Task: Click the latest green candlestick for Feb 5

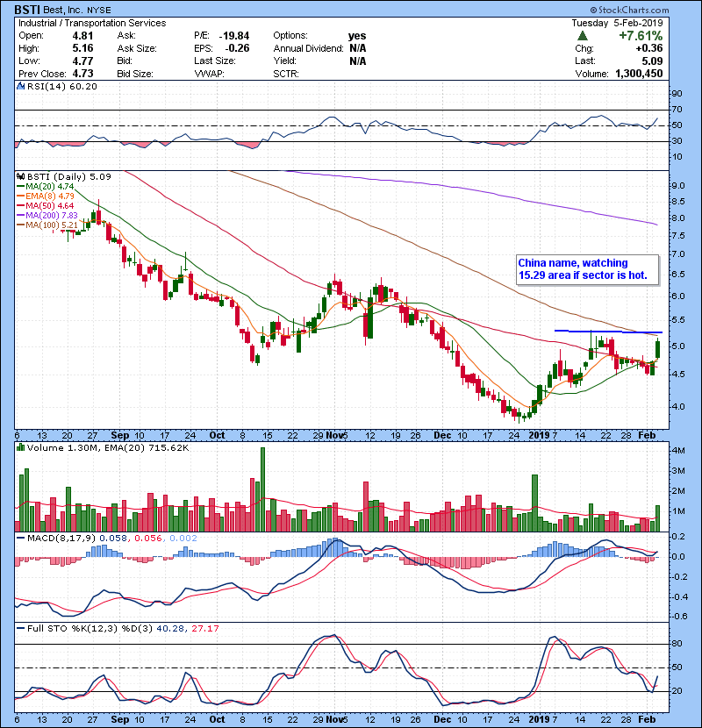Action: (x=657, y=349)
